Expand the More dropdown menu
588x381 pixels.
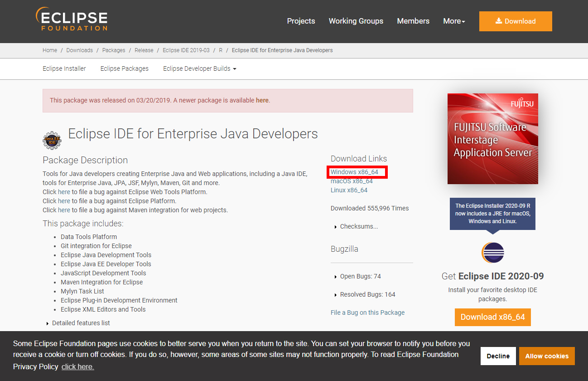point(454,21)
